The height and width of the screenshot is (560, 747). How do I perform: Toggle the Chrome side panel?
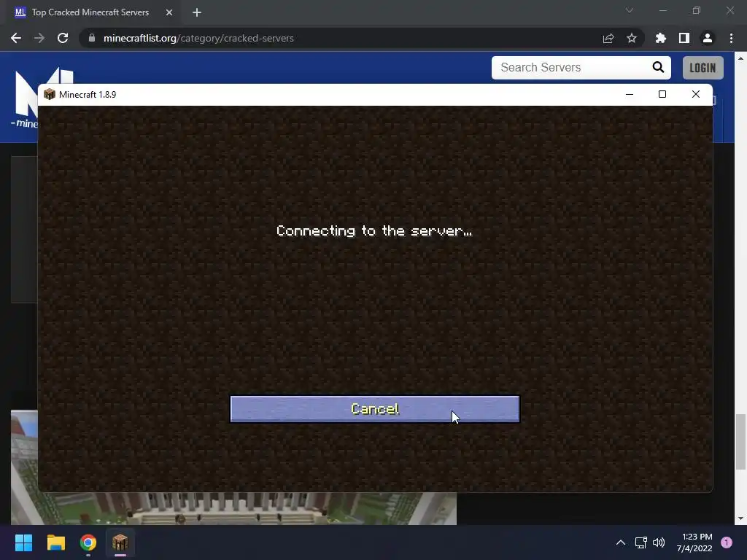click(684, 38)
